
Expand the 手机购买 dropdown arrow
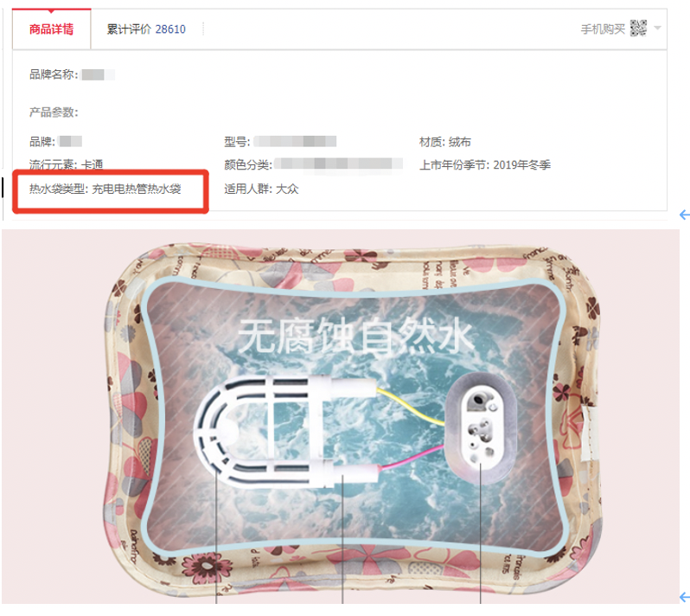coord(657,29)
